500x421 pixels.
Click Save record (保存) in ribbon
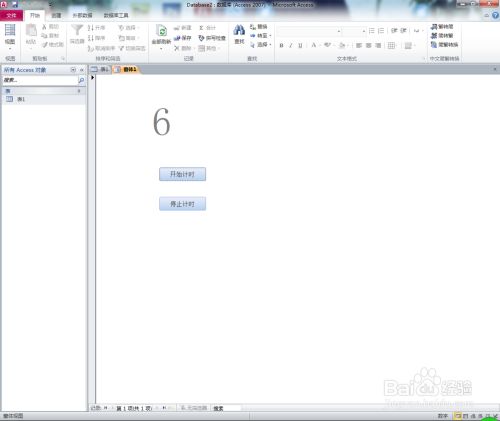(x=183, y=38)
